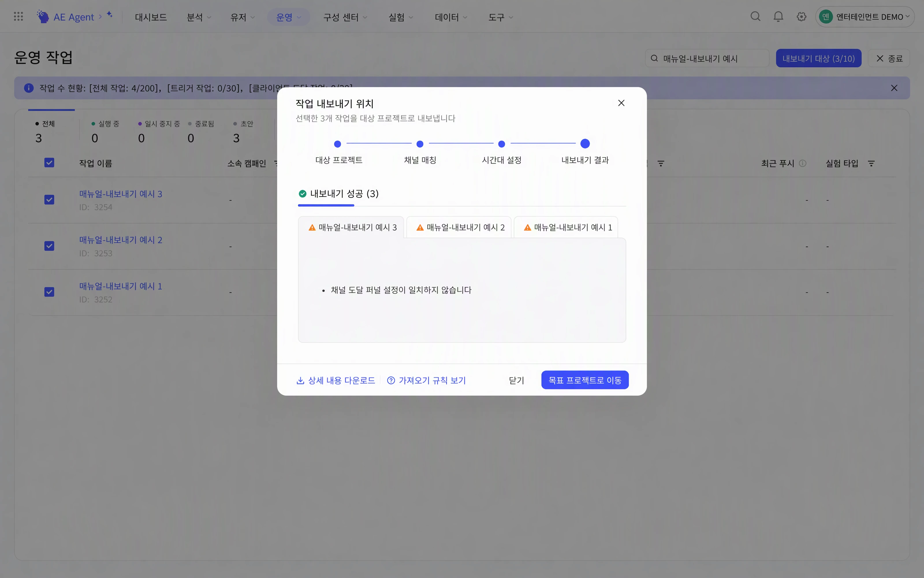Screen dimensions: 924x578
Task: Uncheck the row 매뉴얼-내보내기 예시 3
Action: tap(49, 199)
